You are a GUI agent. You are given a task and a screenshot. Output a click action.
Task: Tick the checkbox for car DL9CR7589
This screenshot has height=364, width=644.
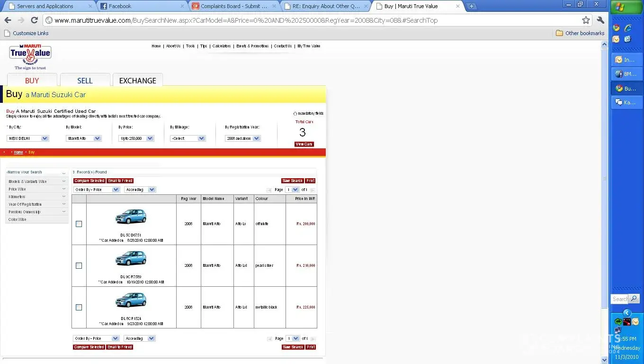point(79,265)
